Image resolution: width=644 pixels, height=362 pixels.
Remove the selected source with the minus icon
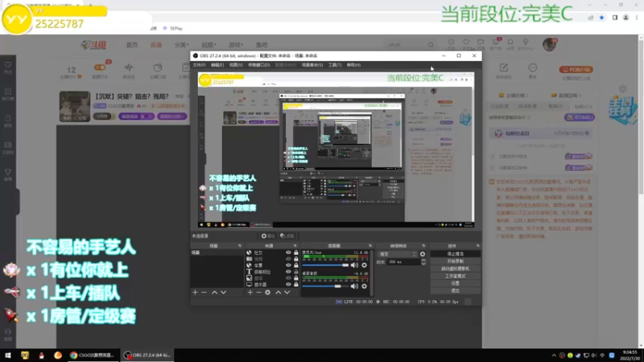pyautogui.click(x=258, y=292)
